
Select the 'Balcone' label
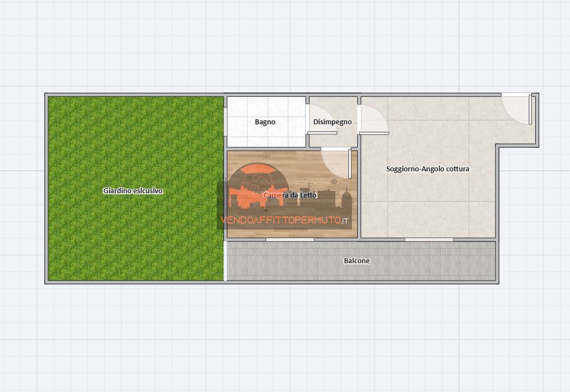(x=357, y=261)
